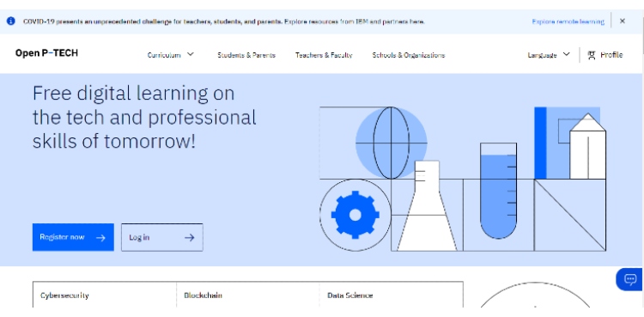Click the COVID-19 banner message text
The height and width of the screenshot is (317, 644).
click(x=224, y=21)
